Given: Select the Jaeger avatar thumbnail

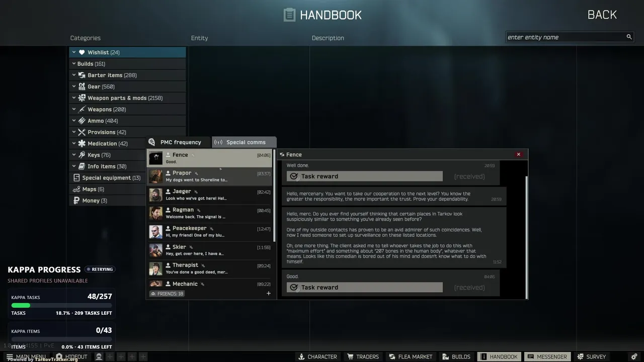Looking at the screenshot, I should point(155,195).
